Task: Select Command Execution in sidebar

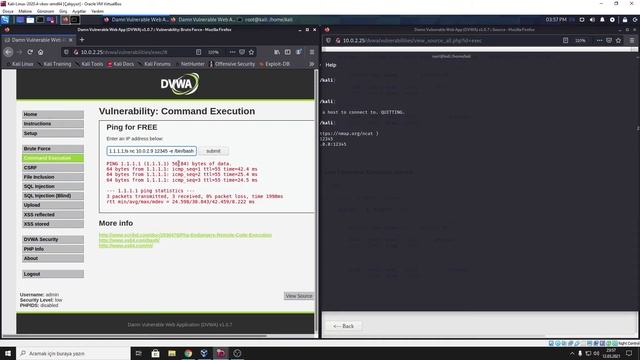Action: [53, 158]
